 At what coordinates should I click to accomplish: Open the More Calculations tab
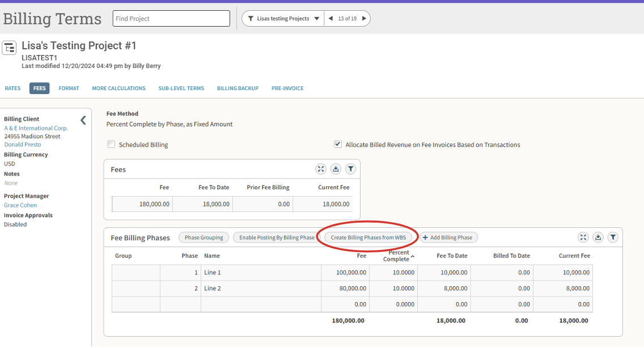click(x=118, y=88)
